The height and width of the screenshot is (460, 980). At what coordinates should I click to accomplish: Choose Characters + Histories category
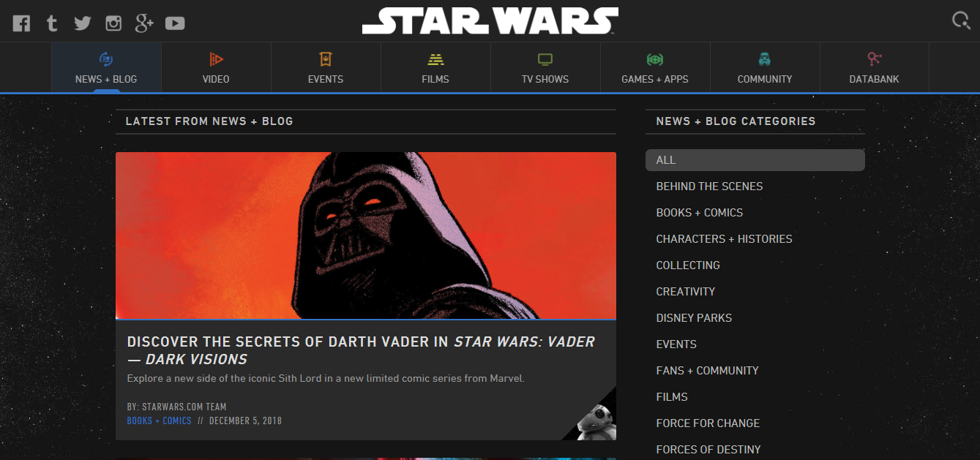tap(724, 239)
